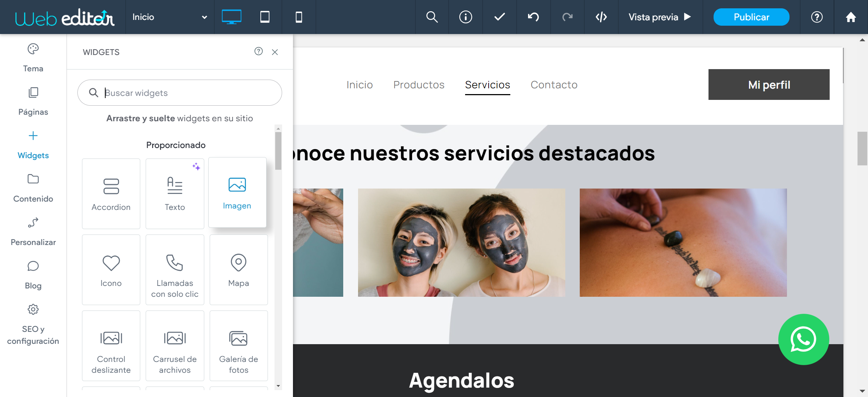Select the Icono widget
Image resolution: width=868 pixels, height=397 pixels.
[x=111, y=270]
